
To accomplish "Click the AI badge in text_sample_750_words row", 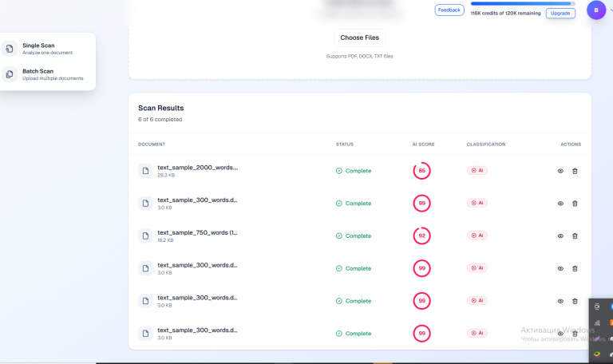I will (477, 235).
